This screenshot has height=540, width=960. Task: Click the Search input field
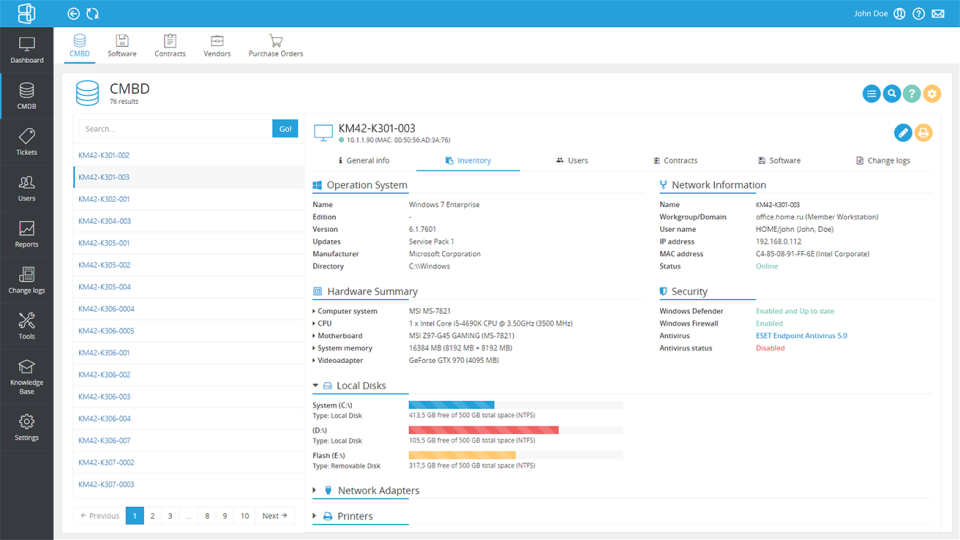175,129
